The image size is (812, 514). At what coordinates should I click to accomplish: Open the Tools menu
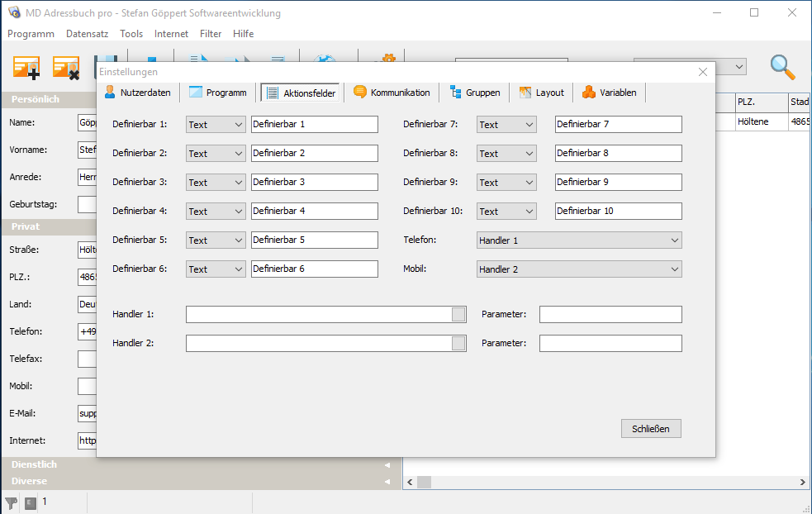point(131,34)
